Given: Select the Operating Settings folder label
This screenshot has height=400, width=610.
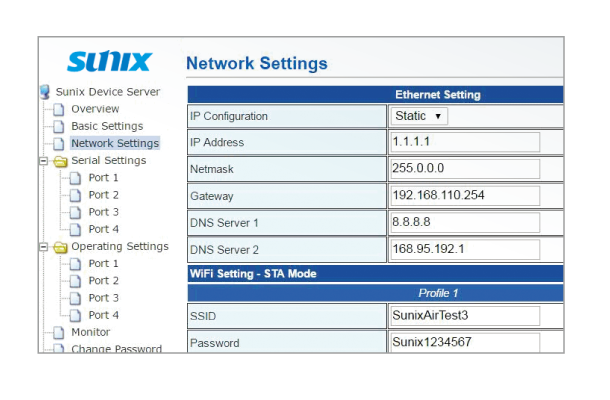Looking at the screenshot, I should coord(120,247).
